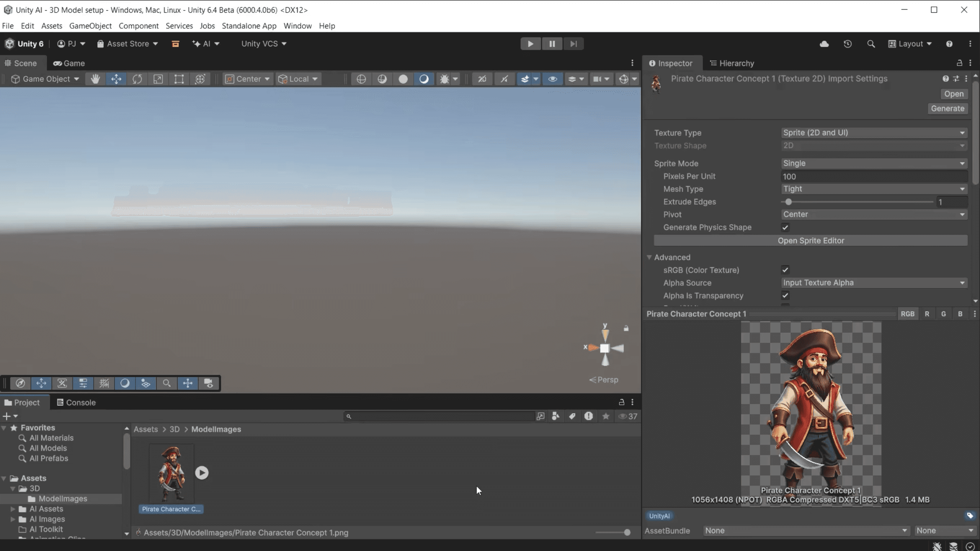980x551 pixels.
Task: Select the Hand view tool
Action: [95, 79]
